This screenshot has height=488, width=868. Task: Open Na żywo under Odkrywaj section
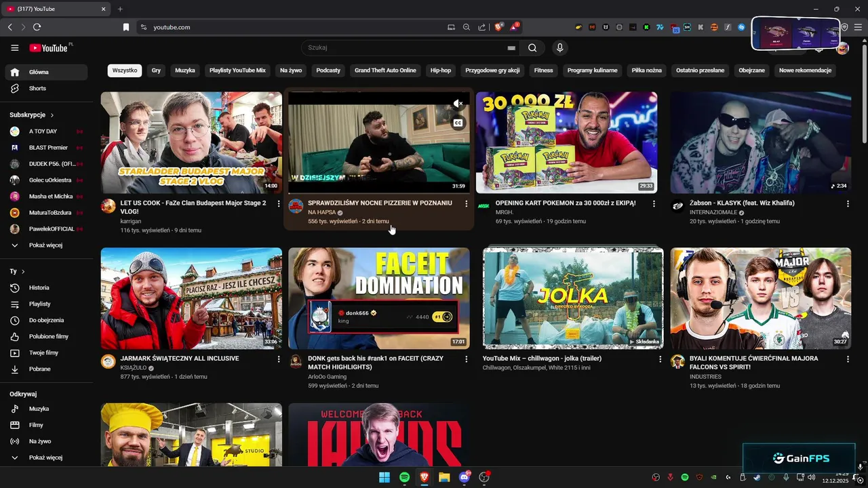(x=46, y=441)
